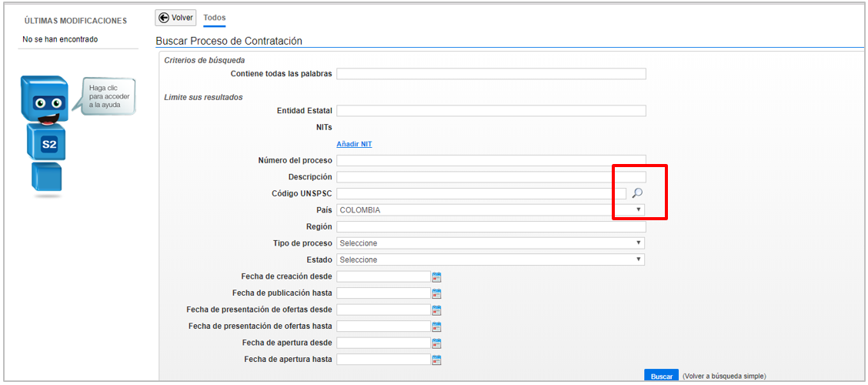
Task: Click the Fecha de publicación hasta date field
Action: pos(384,293)
